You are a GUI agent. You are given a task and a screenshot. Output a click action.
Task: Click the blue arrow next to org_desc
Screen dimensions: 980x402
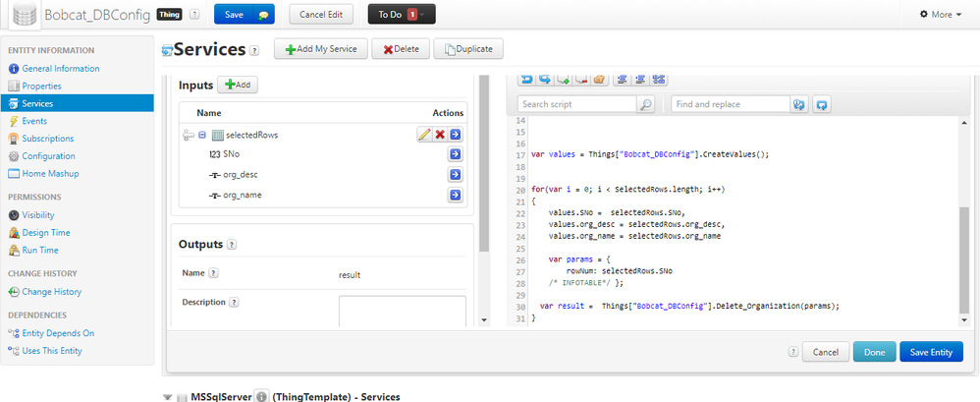(456, 174)
